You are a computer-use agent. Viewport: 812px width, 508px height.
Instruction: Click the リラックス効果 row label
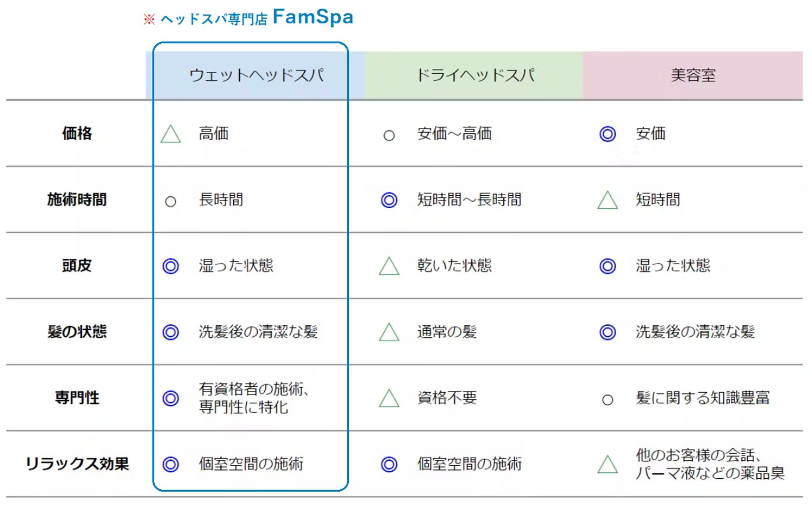point(77,464)
